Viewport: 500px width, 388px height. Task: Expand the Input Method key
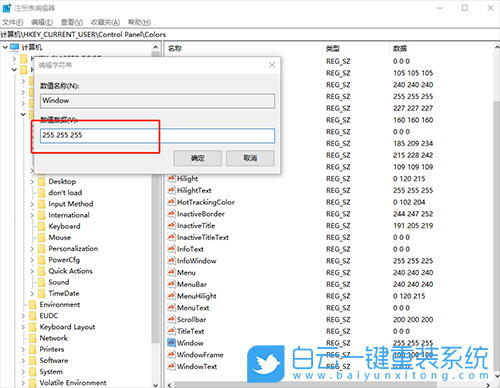click(32, 204)
